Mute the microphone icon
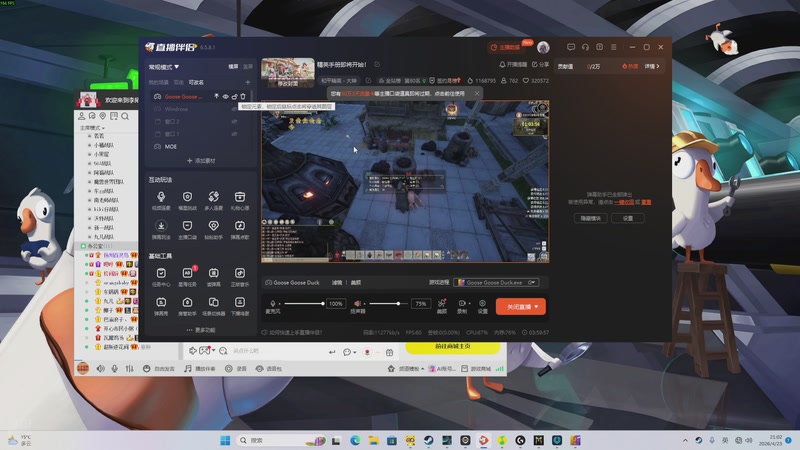 click(x=272, y=303)
